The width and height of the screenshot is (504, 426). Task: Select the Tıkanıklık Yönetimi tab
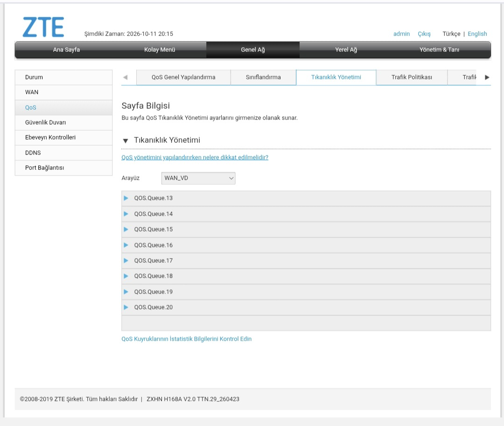[336, 77]
